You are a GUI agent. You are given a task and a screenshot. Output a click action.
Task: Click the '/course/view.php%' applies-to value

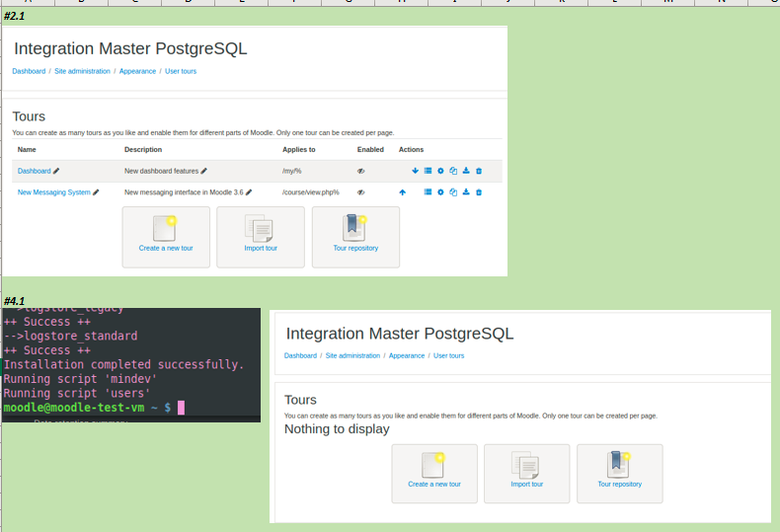click(x=311, y=191)
